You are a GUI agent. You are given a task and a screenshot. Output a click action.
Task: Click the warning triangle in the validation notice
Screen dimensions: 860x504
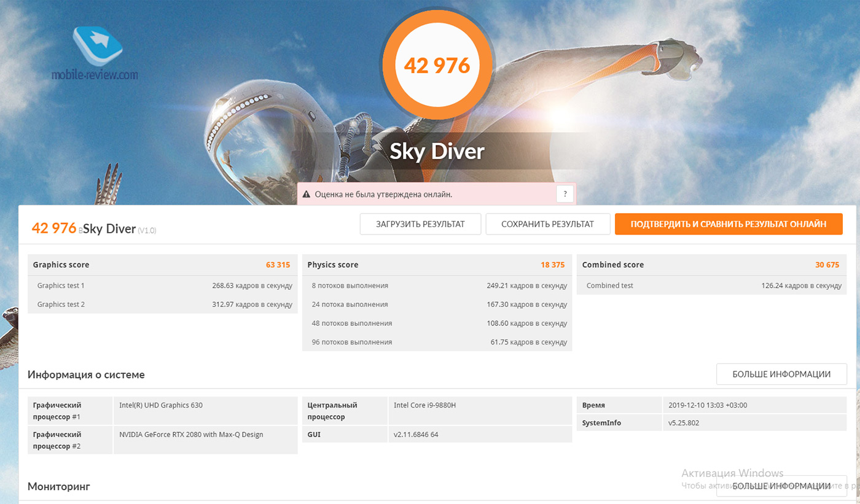pos(307,194)
